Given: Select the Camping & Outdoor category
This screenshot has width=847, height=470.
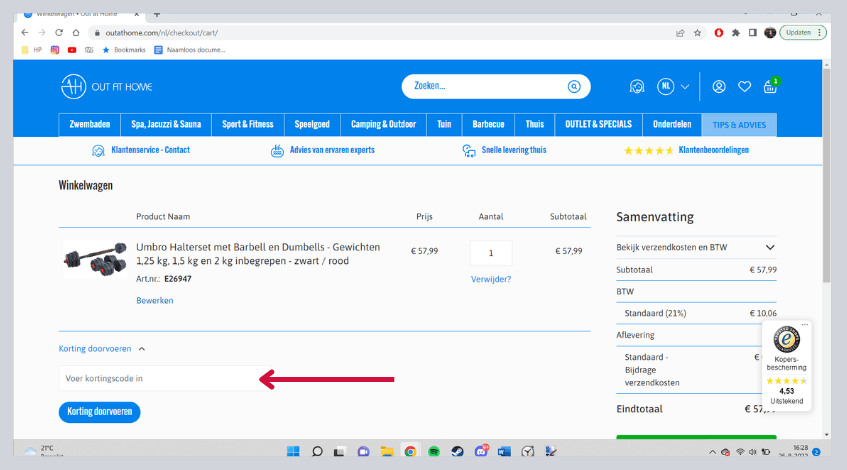Looking at the screenshot, I should (383, 125).
